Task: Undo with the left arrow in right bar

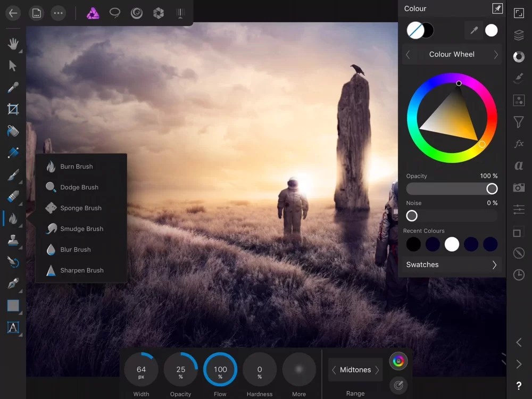Action: coord(519,342)
